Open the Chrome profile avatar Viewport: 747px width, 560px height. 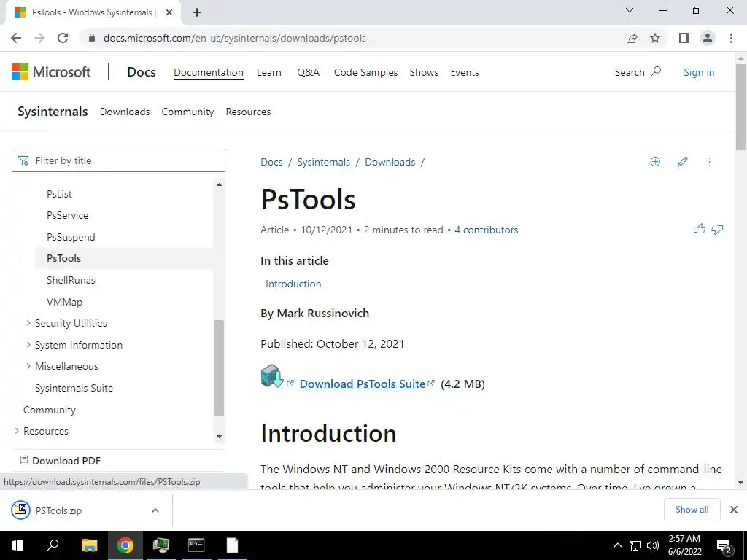[708, 38]
